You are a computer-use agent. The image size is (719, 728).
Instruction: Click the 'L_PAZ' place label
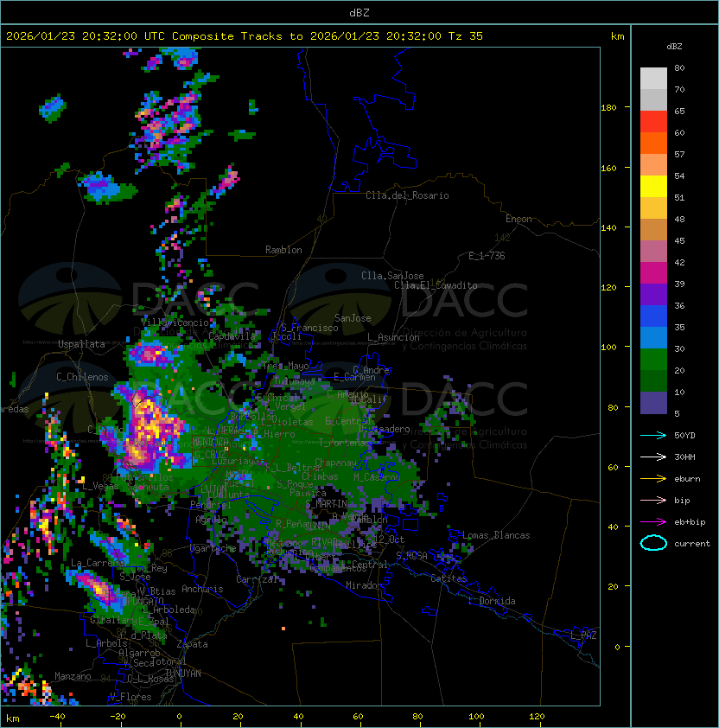click(583, 635)
